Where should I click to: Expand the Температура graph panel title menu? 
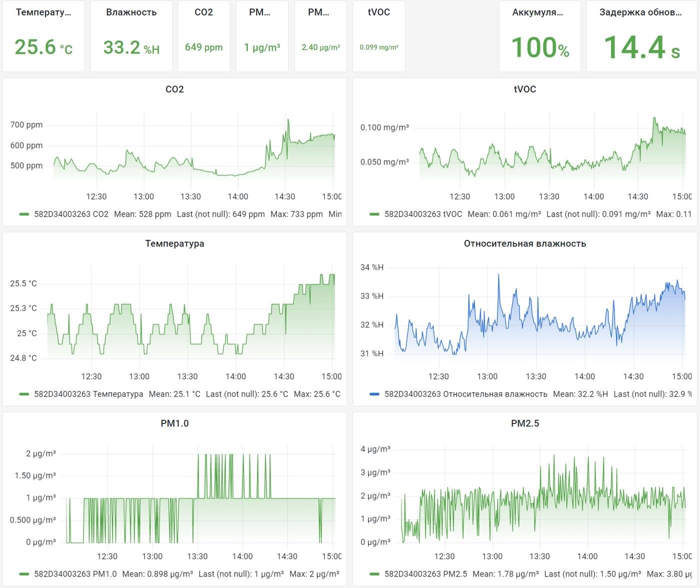click(x=174, y=243)
